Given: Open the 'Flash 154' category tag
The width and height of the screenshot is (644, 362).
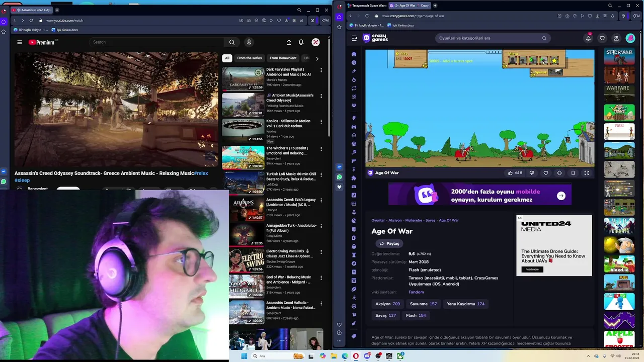Looking at the screenshot, I should (x=416, y=315).
